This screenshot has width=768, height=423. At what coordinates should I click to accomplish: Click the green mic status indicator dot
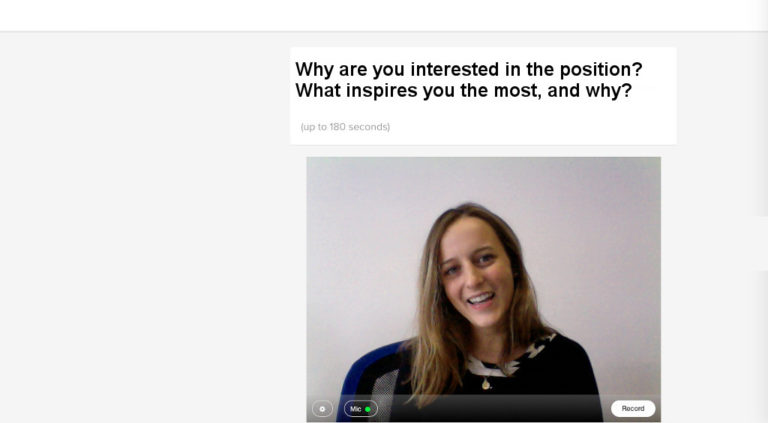pos(368,409)
